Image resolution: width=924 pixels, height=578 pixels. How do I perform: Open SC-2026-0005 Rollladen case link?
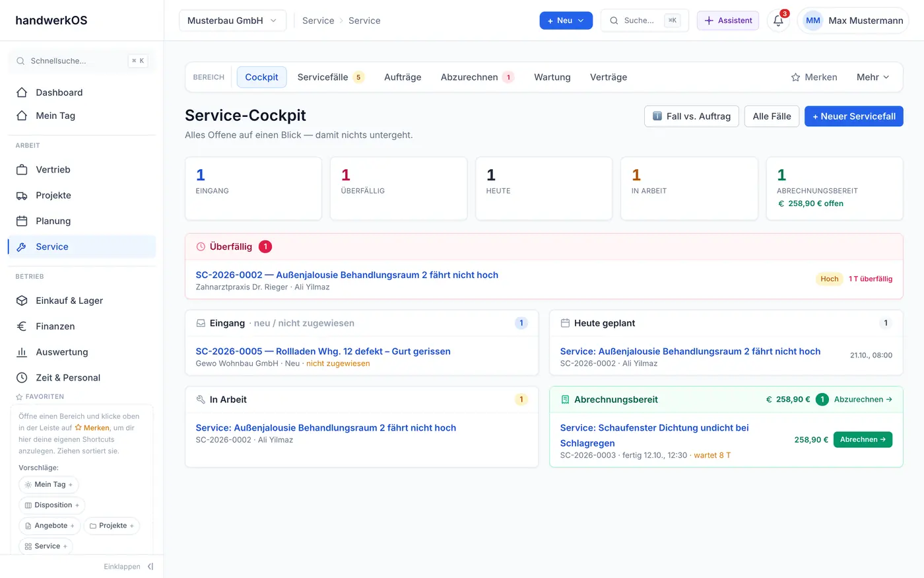point(323,351)
